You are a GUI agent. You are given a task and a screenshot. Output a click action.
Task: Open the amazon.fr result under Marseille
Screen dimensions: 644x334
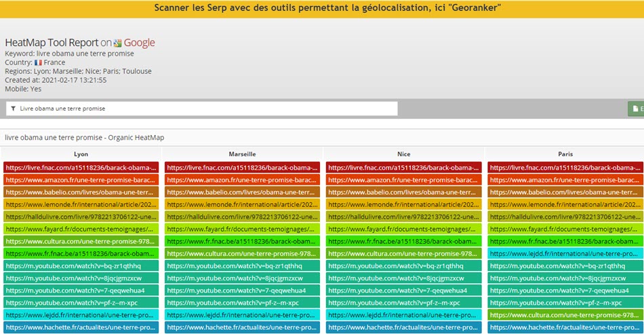tap(242, 180)
